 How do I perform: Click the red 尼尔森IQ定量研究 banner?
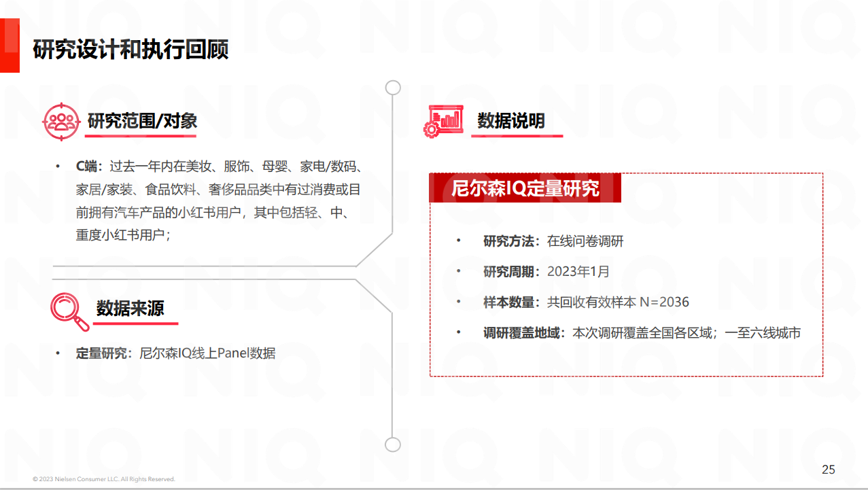tap(525, 188)
